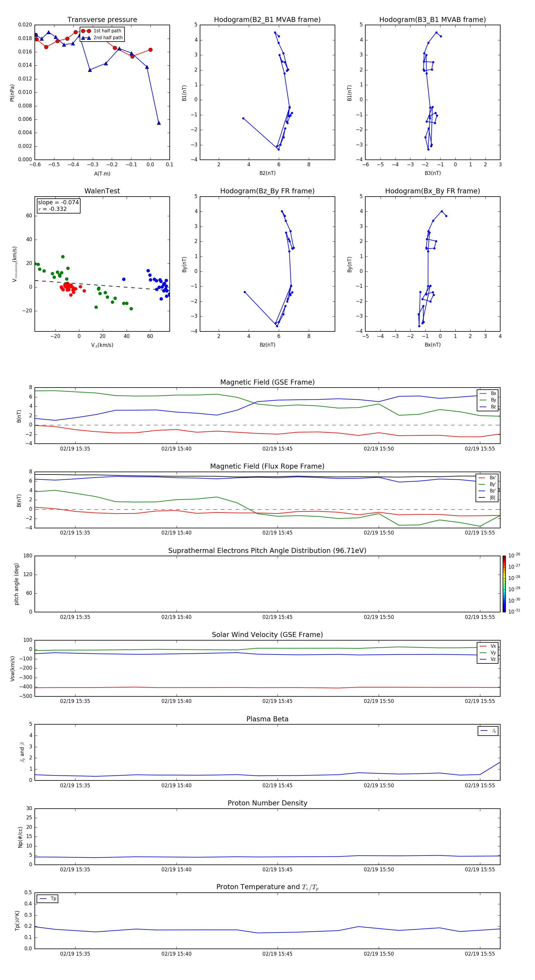Click the 'pitch angle (deg)' y-axis label
535x980 pixels.
click(x=16, y=584)
